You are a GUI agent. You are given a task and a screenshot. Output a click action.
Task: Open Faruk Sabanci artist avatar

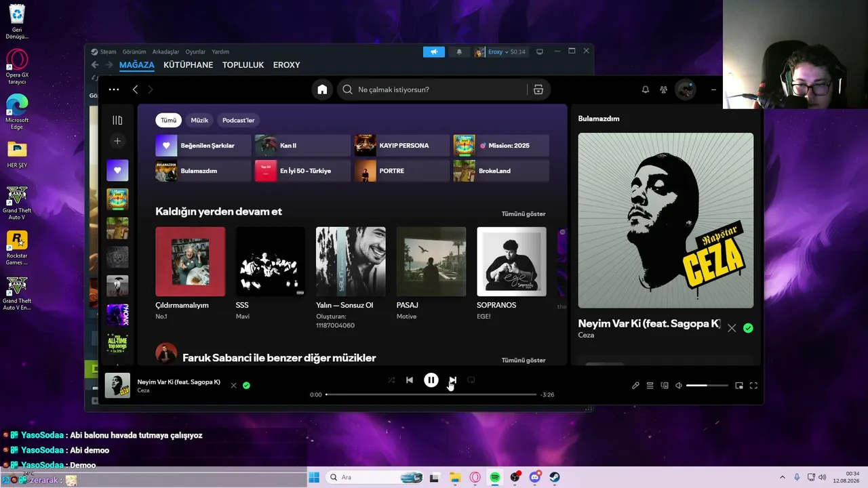pos(166,354)
